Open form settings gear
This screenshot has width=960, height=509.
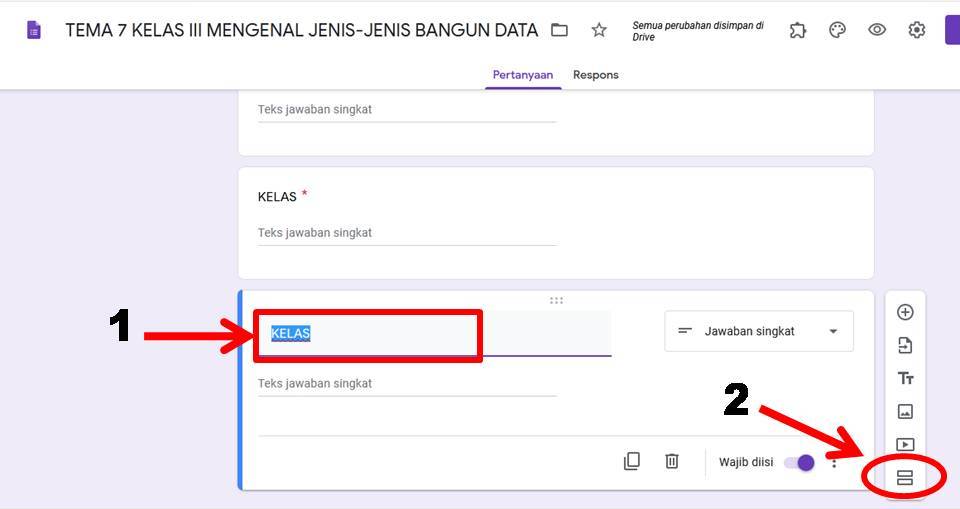coord(917,29)
